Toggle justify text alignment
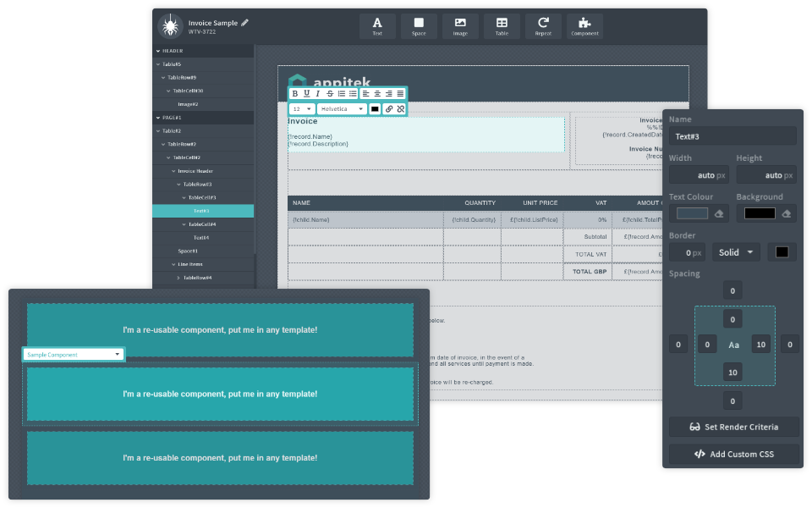812x508 pixels. point(400,94)
